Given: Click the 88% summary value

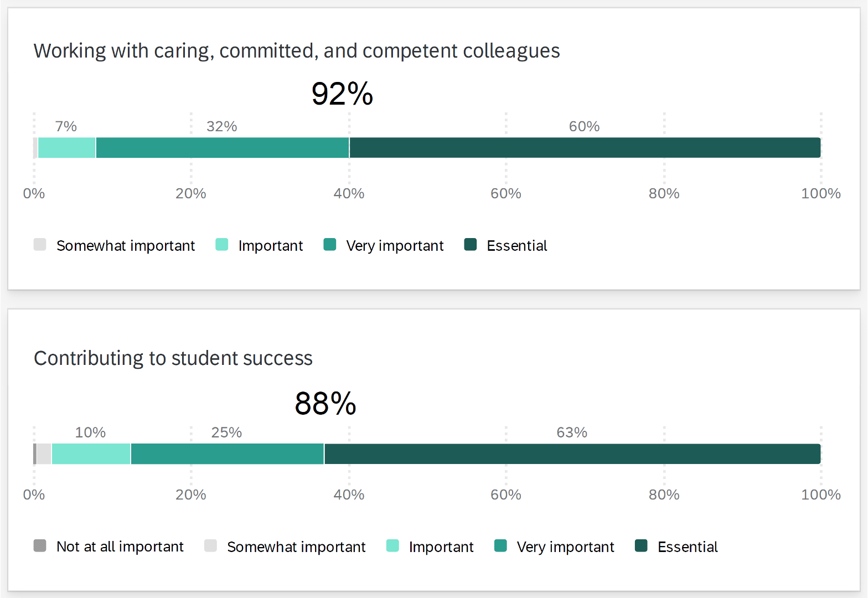Looking at the screenshot, I should [x=325, y=403].
